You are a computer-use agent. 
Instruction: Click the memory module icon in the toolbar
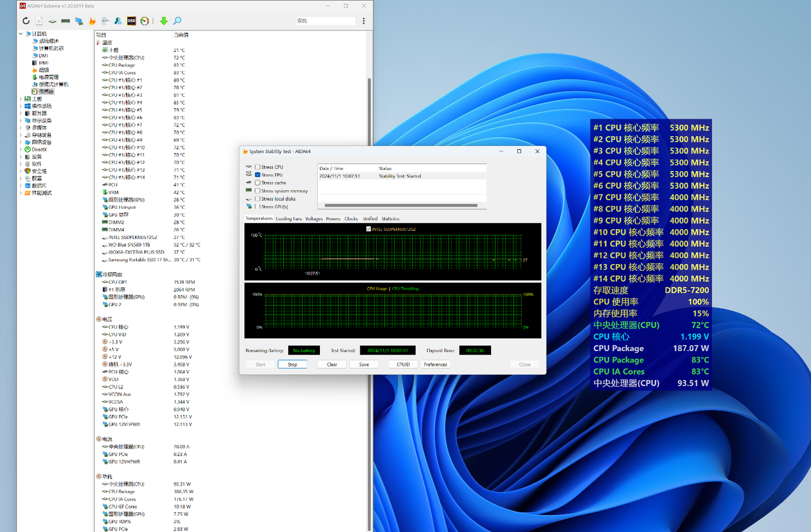coord(65,21)
